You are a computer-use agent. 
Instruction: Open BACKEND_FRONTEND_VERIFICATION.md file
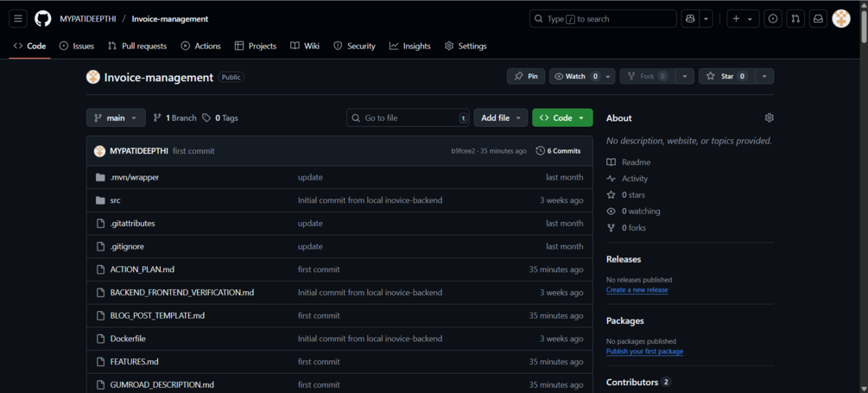182,292
